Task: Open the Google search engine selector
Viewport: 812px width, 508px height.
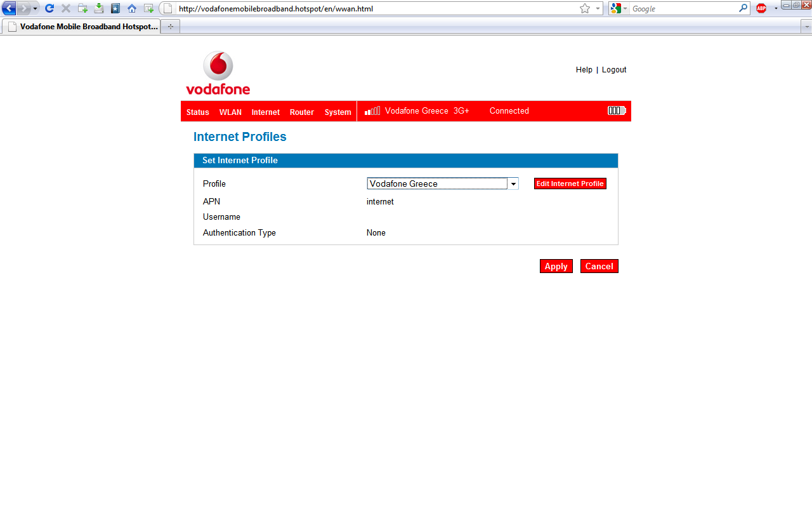Action: [619, 9]
